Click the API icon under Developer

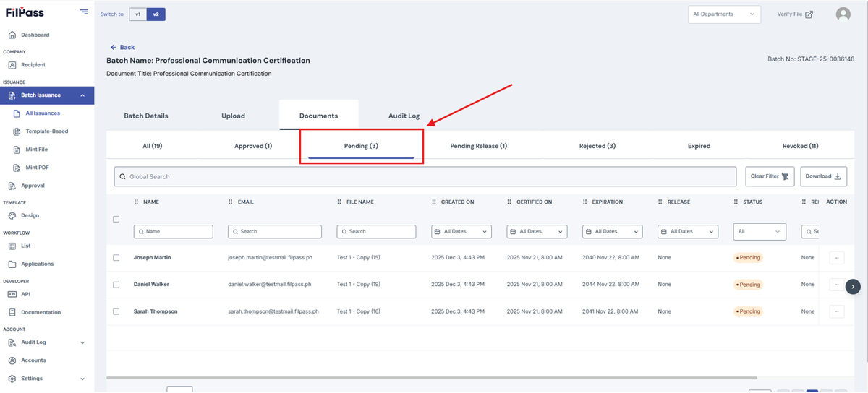12,294
